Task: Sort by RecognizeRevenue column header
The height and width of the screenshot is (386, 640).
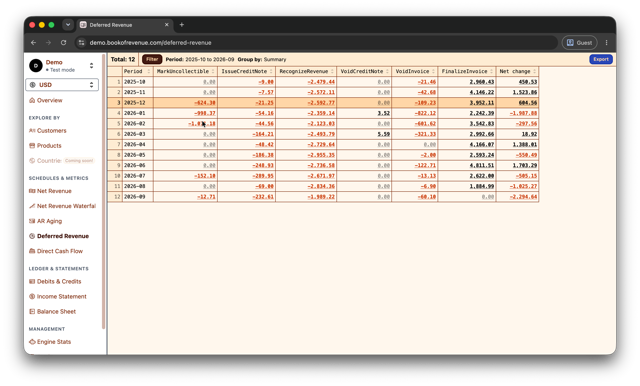Action: [306, 71]
